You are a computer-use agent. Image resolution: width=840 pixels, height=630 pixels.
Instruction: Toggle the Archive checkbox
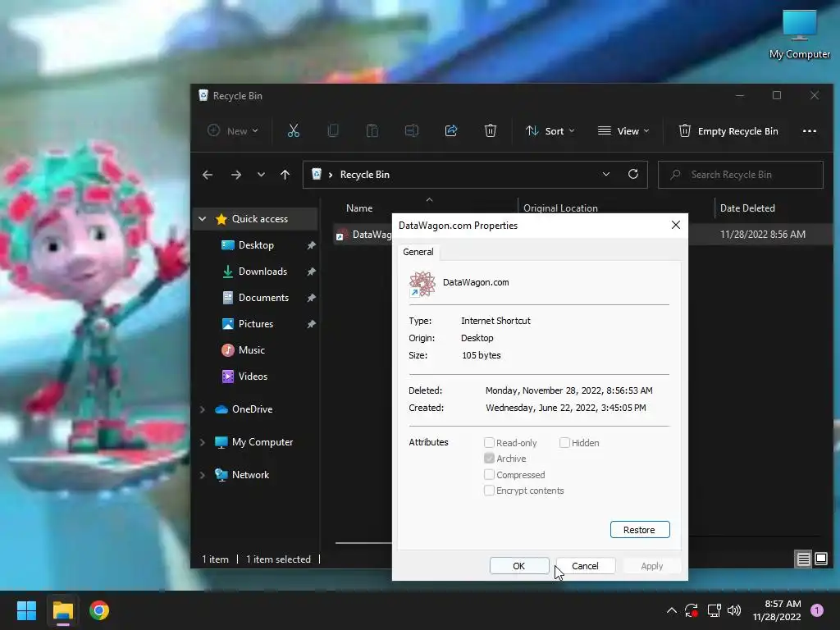(489, 459)
